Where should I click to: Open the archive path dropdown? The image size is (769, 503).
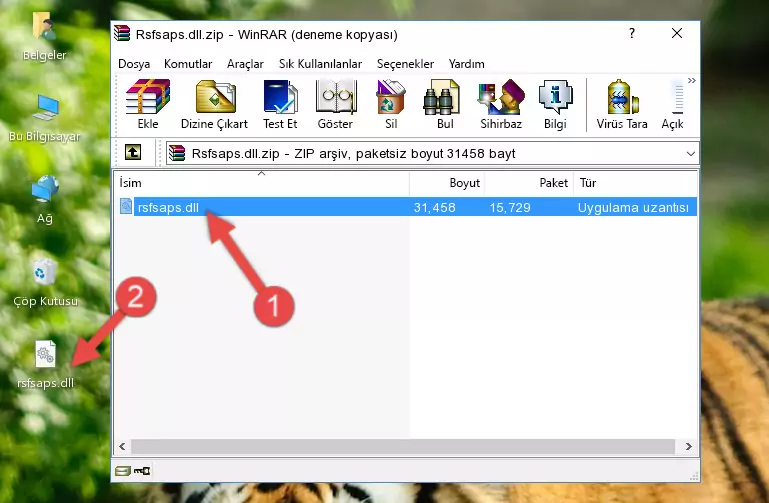691,153
